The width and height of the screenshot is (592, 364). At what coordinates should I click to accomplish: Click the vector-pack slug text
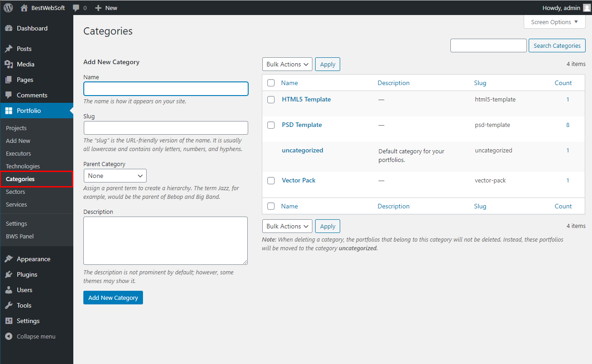tap(490, 180)
